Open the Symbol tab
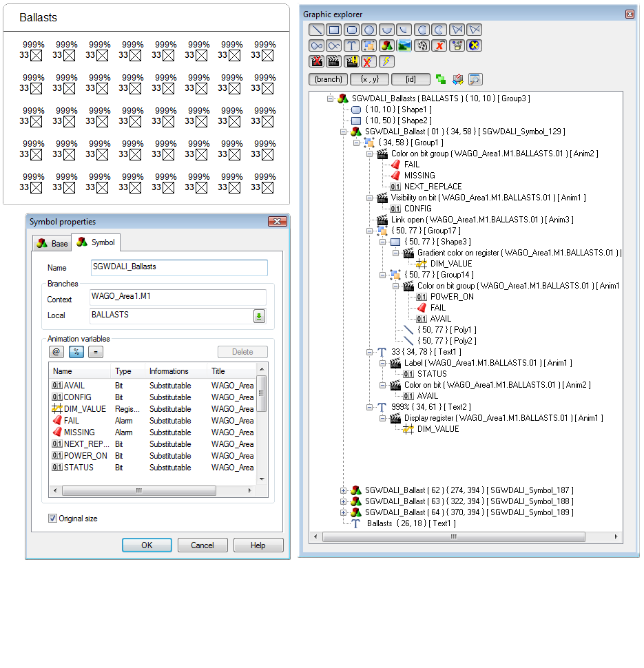This screenshot has width=644, height=668. pyautogui.click(x=96, y=242)
